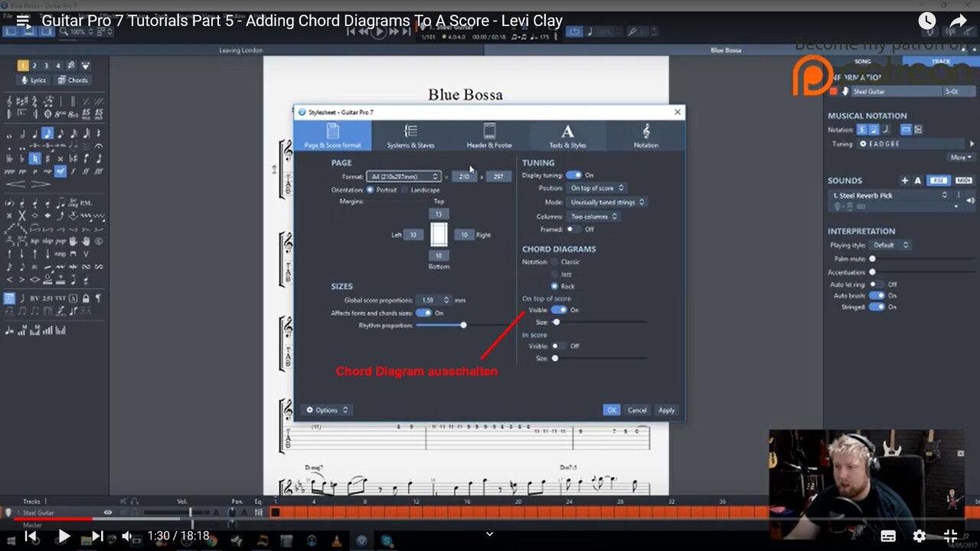Open Playing style Default dropdown
This screenshot has height=551, width=980.
(890, 245)
